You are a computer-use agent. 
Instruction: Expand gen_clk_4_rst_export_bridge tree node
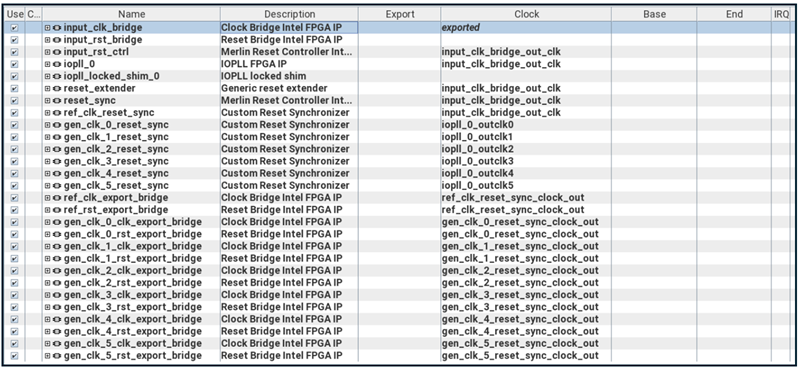coord(48,331)
